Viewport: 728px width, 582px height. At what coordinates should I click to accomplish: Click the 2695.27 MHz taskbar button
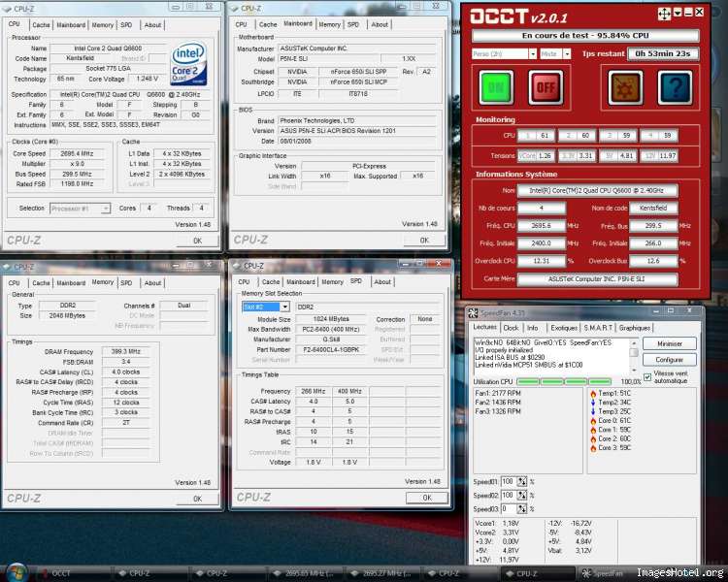pyautogui.click(x=383, y=573)
